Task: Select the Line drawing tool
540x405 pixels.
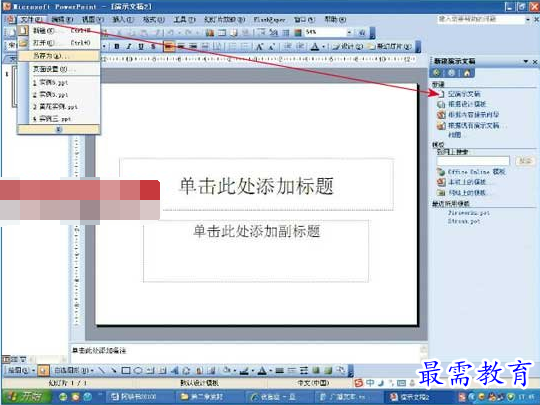Action: (x=102, y=371)
